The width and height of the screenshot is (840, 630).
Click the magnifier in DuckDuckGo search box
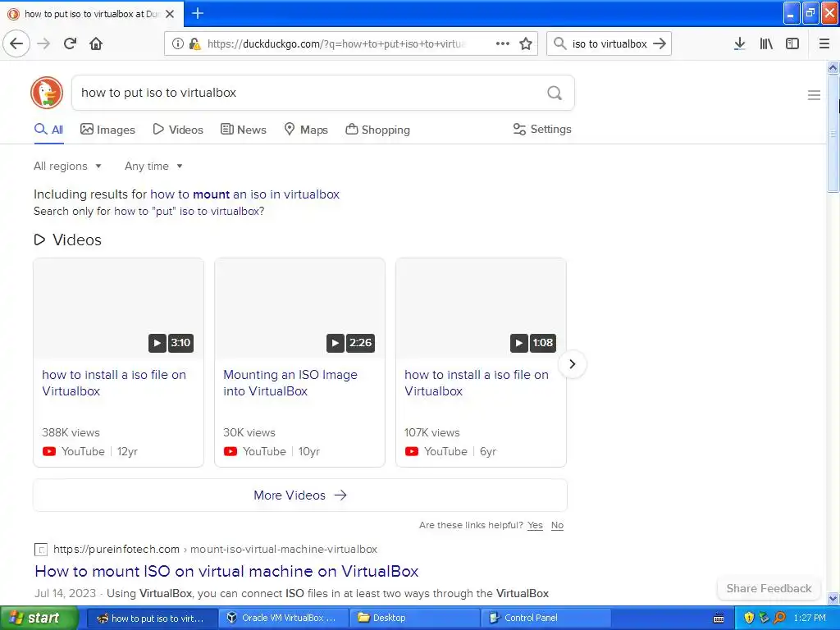(555, 93)
